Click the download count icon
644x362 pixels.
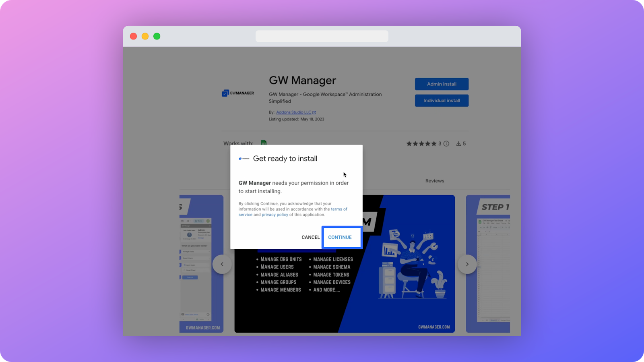point(458,144)
